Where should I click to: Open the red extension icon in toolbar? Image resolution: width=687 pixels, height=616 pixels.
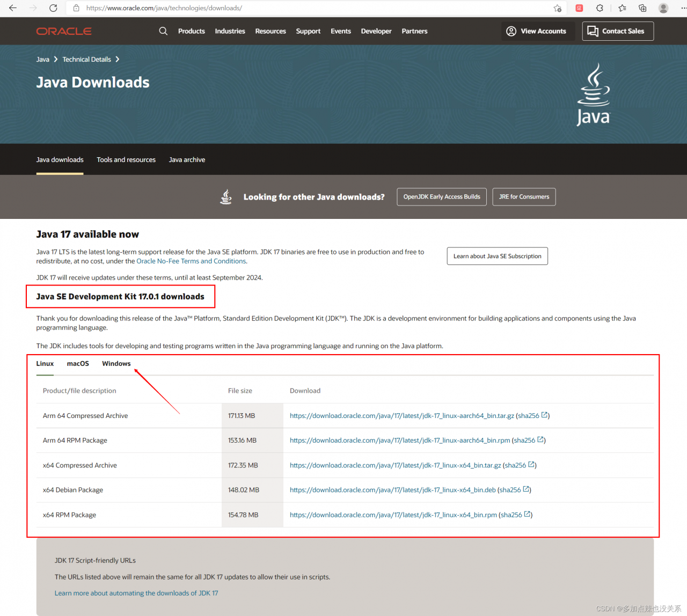(579, 8)
